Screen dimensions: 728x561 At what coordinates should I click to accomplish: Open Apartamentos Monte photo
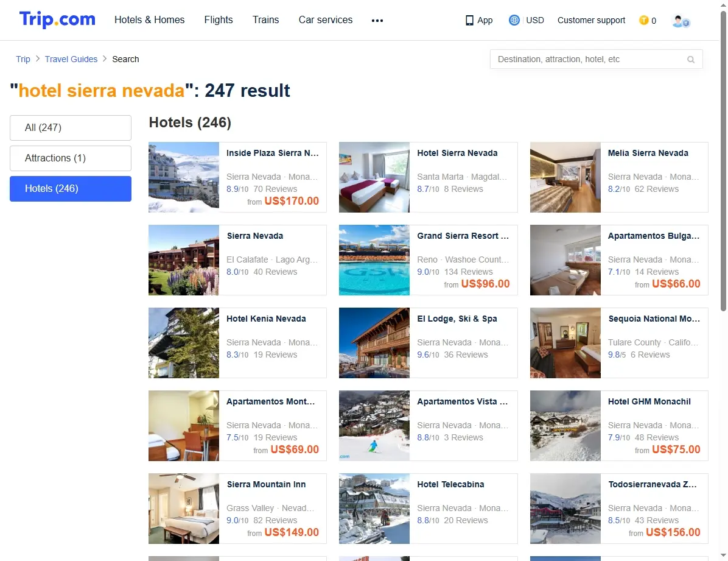pos(184,425)
